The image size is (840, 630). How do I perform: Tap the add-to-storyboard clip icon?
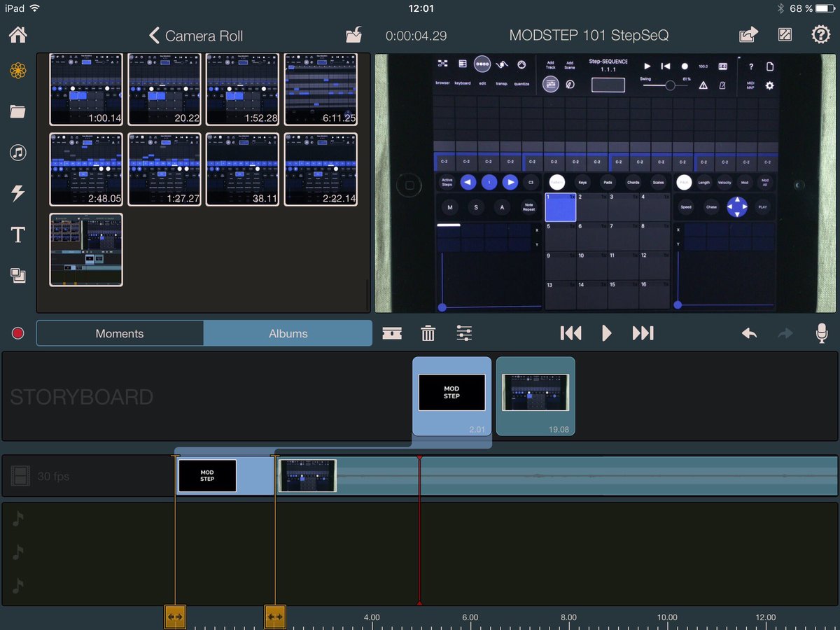[x=392, y=334]
